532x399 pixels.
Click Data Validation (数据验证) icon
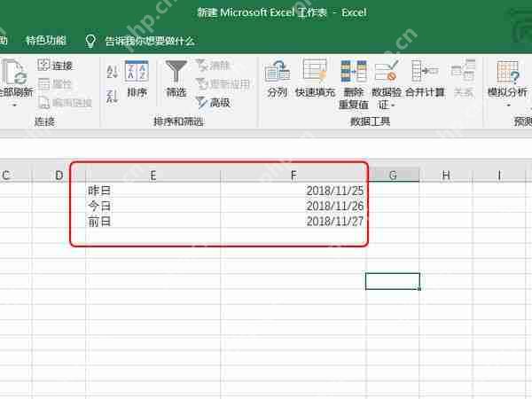(x=387, y=71)
